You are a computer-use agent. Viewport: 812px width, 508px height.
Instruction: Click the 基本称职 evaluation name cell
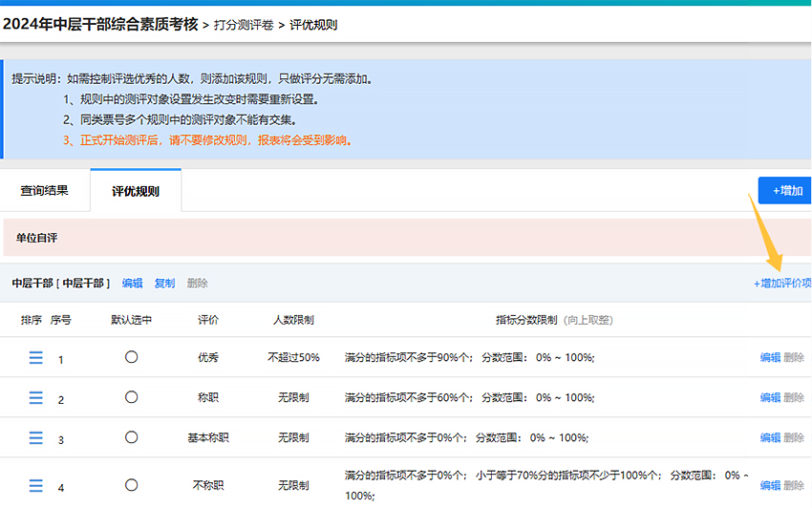pos(208,437)
